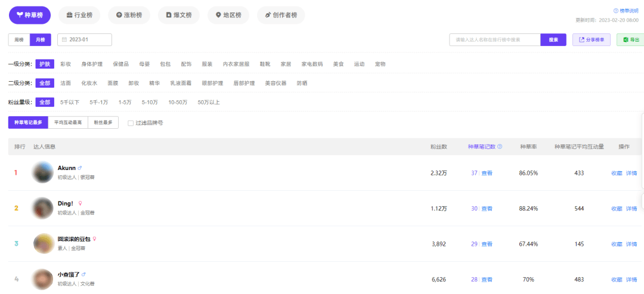
Task: Sort by 平均互动最高
Action: click(x=68, y=123)
